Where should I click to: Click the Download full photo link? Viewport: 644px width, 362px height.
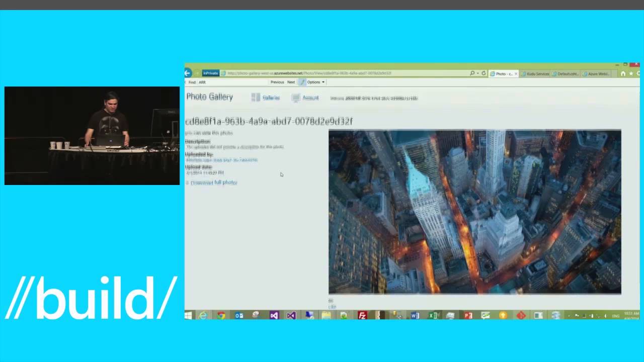(213, 183)
